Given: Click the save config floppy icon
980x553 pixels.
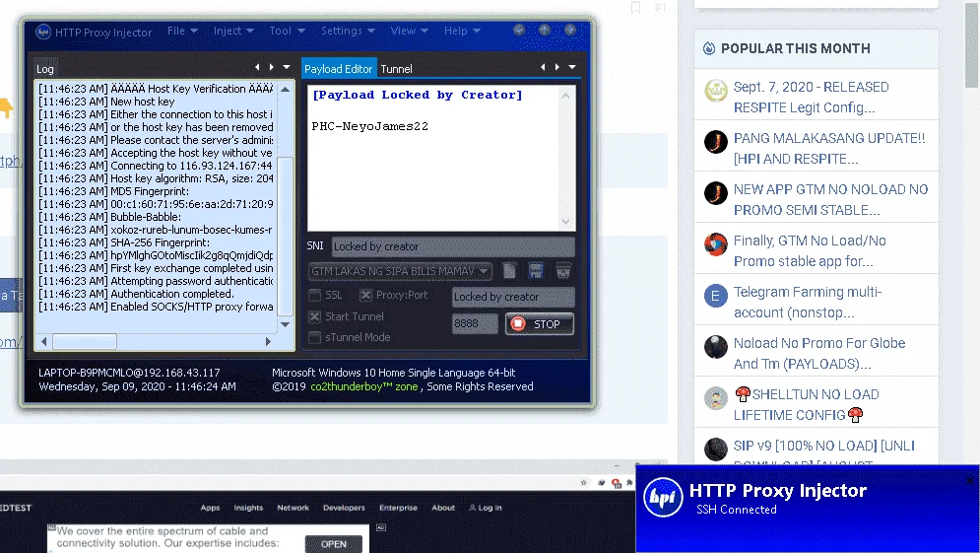Looking at the screenshot, I should pyautogui.click(x=536, y=271).
